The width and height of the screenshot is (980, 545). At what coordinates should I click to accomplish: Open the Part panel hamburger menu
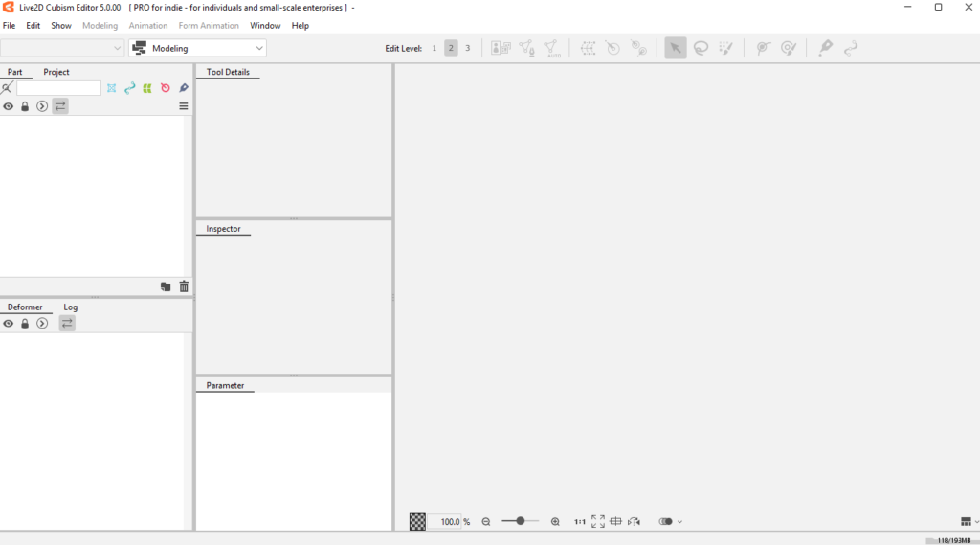[184, 106]
